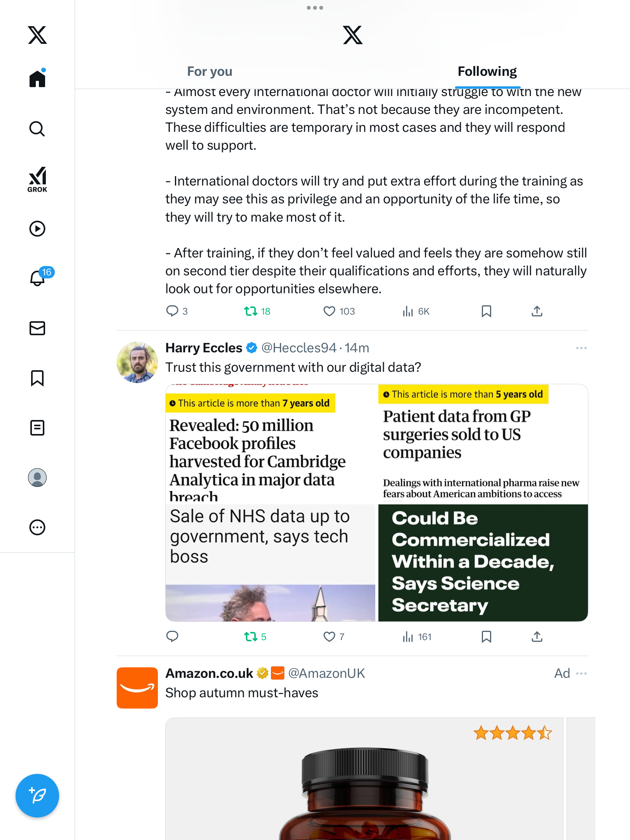Open the Search page icon
The height and width of the screenshot is (840, 630).
coord(37,129)
